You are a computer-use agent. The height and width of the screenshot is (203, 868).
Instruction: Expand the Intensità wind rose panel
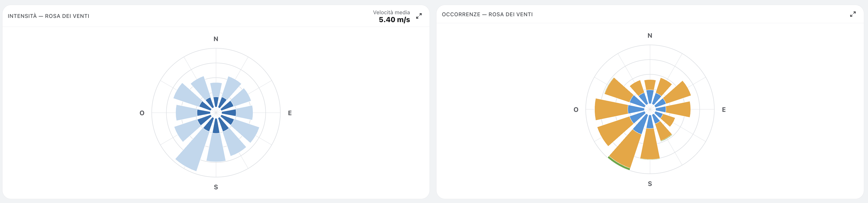[x=419, y=16]
